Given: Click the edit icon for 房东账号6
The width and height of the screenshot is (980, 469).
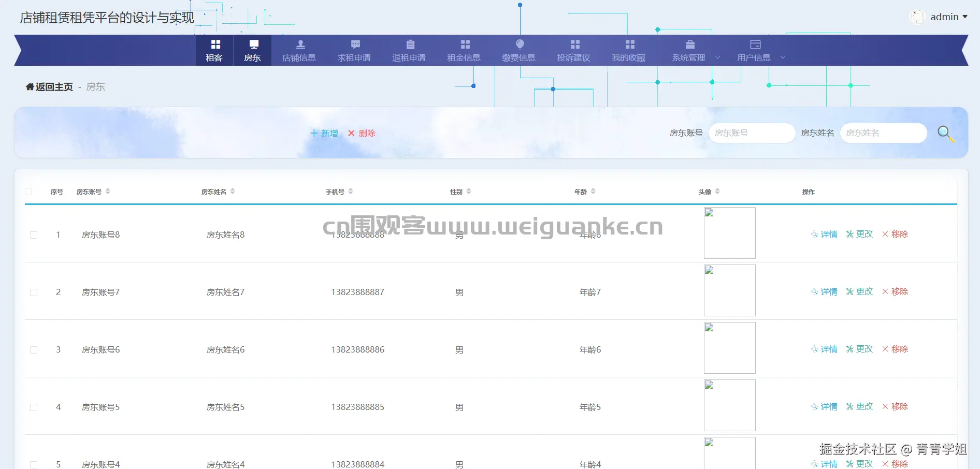Looking at the screenshot, I should click(849, 349).
